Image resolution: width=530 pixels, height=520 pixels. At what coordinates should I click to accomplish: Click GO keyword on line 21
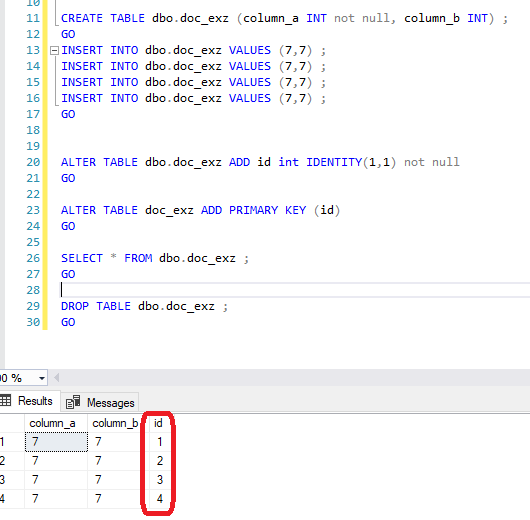[68, 178]
